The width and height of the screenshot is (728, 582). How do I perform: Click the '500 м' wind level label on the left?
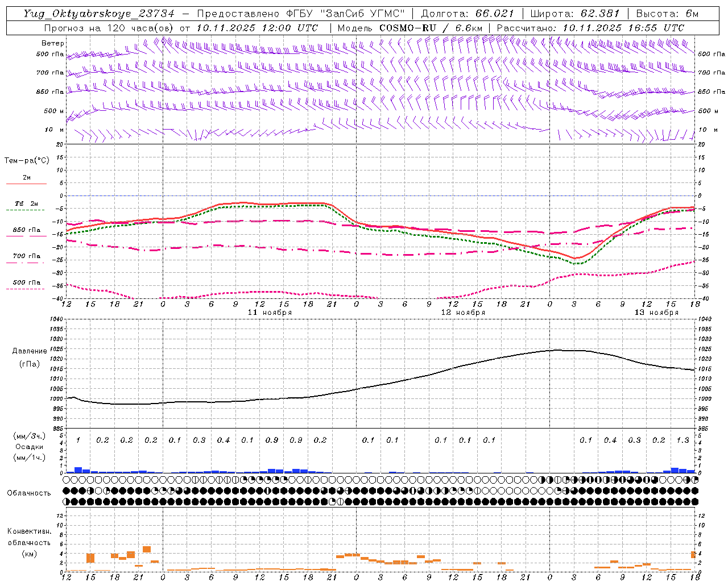pyautogui.click(x=54, y=111)
